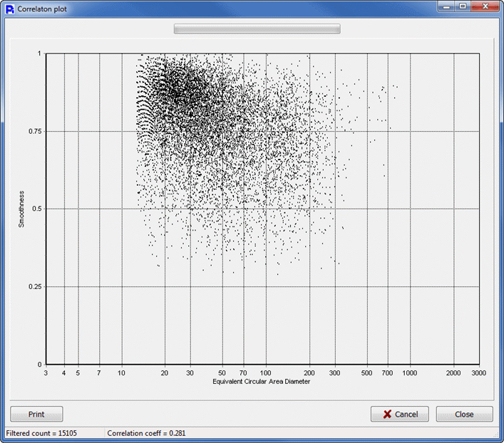Click the 0.5 y-axis tick label

[37, 209]
